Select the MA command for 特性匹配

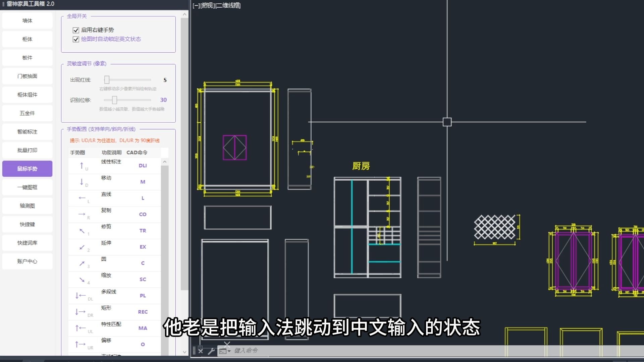tap(143, 328)
